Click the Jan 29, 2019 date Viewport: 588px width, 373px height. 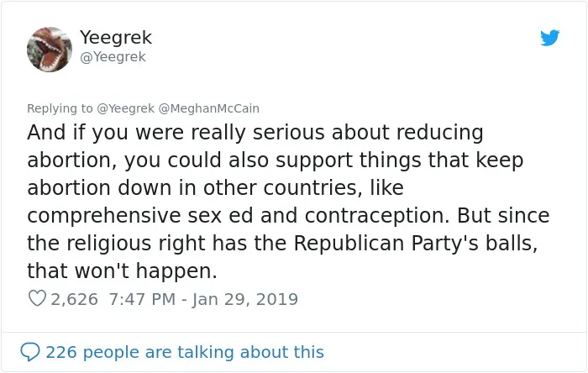pyautogui.click(x=245, y=299)
